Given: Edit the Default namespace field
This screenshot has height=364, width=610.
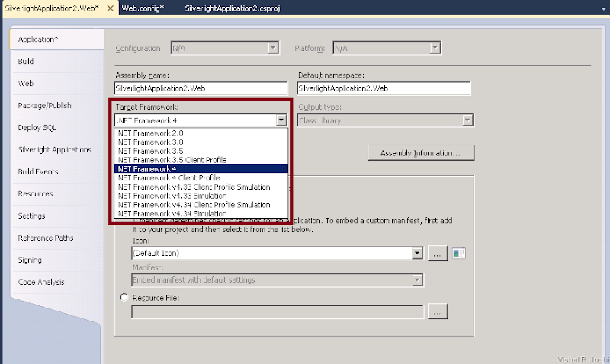Looking at the screenshot, I should point(384,88).
